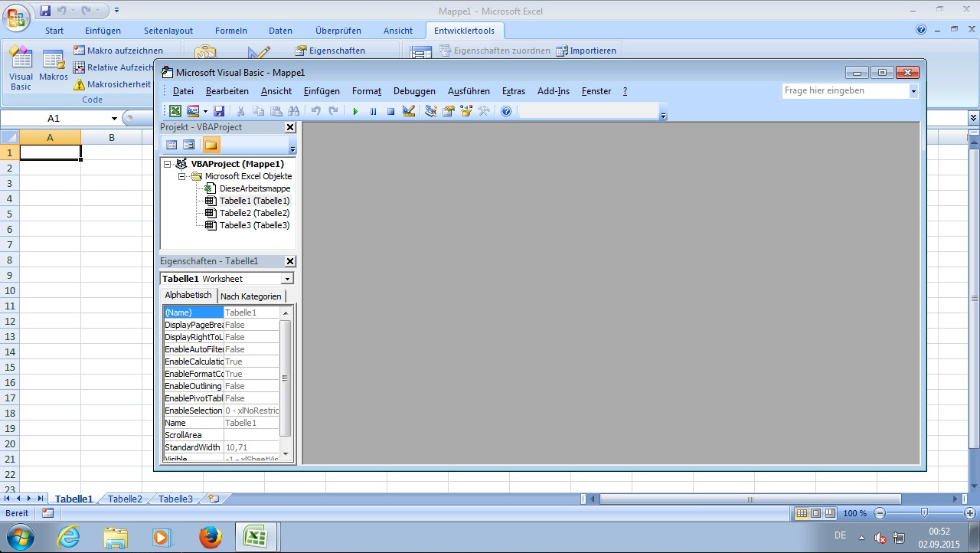Collapse the VBAProject (Mappe1) tree node

168,164
